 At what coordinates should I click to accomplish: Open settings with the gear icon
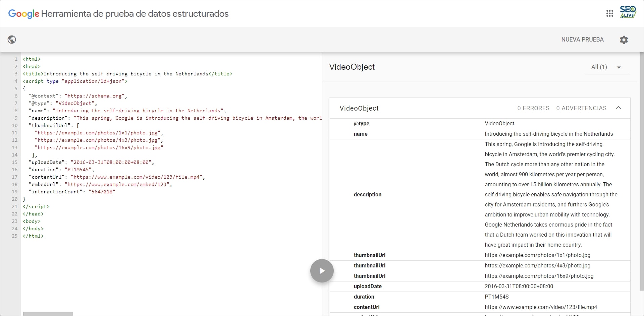[x=624, y=40]
